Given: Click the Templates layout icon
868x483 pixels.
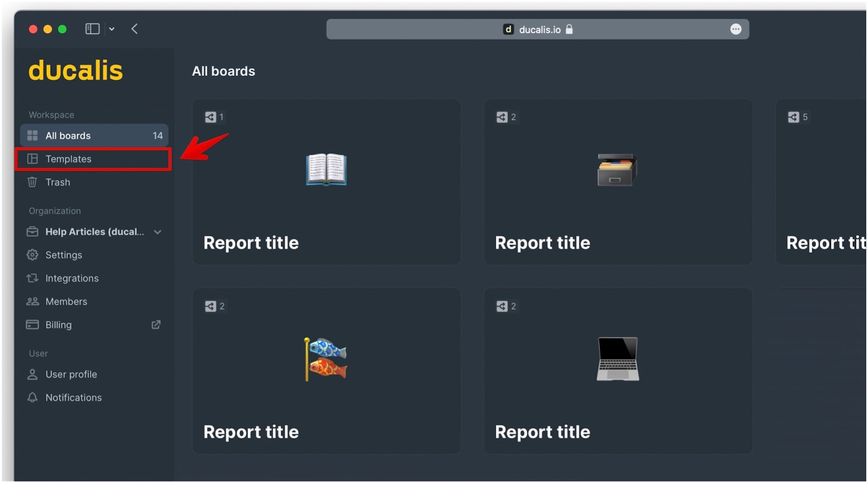Looking at the screenshot, I should pyautogui.click(x=33, y=159).
